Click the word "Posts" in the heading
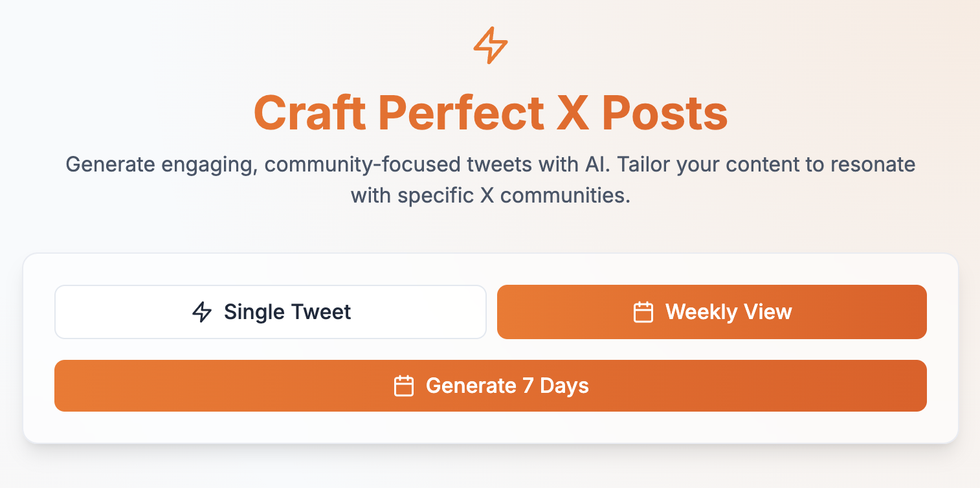The height and width of the screenshot is (488, 980). [x=664, y=113]
